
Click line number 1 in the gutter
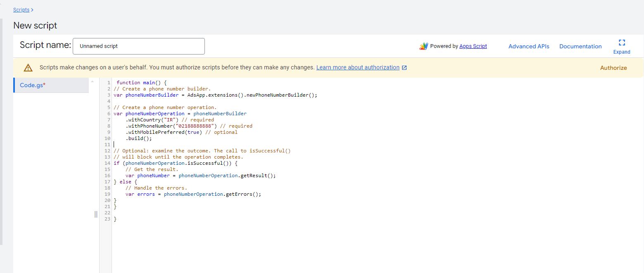tap(108, 83)
